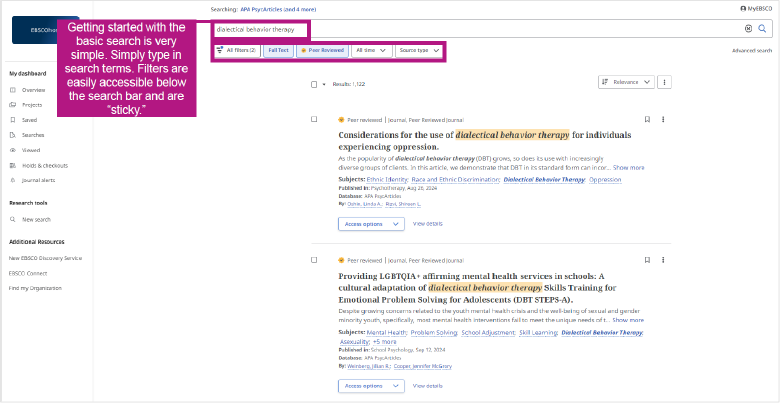Open the Source type dropdown
Viewport: 780px width, 403px height.
point(419,51)
